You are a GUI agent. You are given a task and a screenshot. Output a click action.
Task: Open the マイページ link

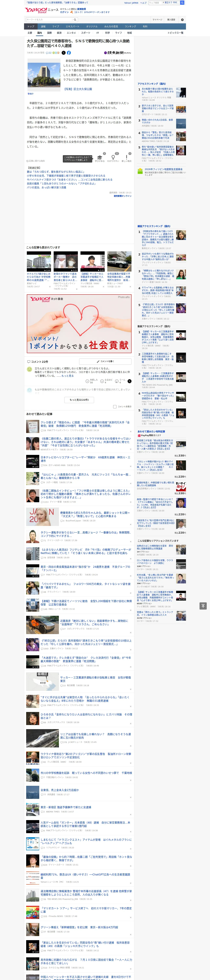click(157, 20)
